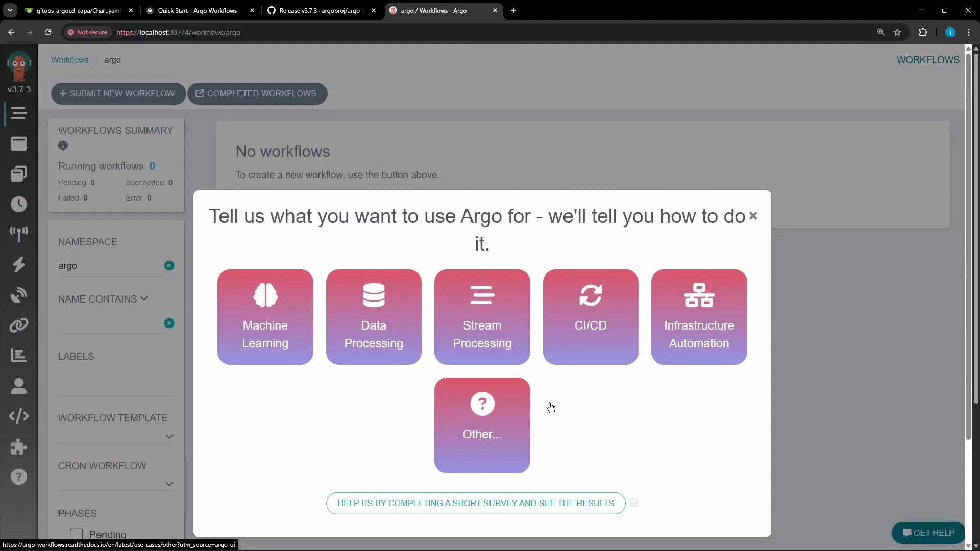Open a new browser tab
This screenshot has width=980, height=551.
tap(513, 10)
